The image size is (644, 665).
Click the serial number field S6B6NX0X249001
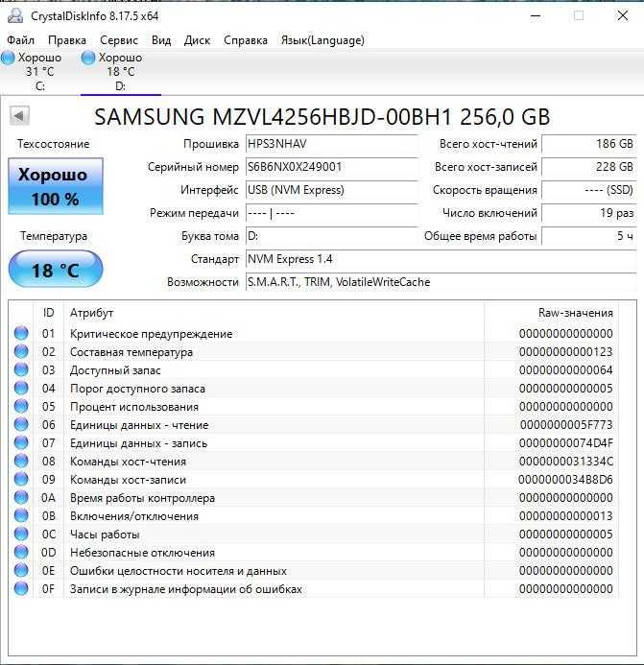click(332, 167)
